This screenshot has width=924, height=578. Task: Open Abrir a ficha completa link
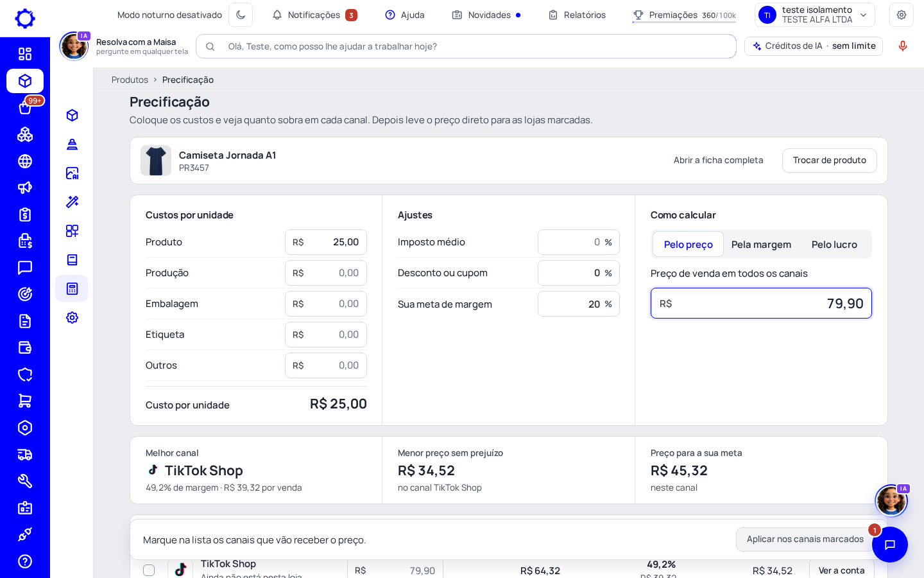pos(718,160)
